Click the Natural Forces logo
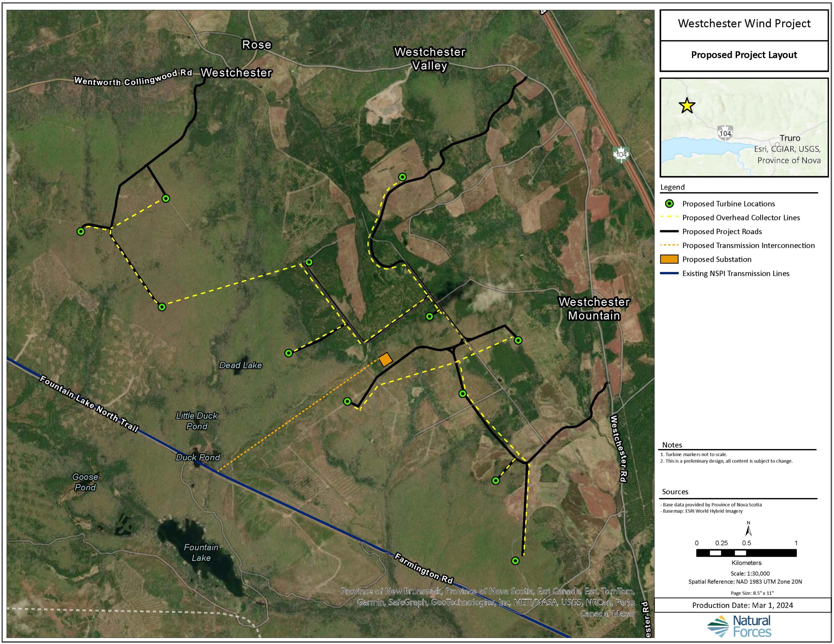The height and width of the screenshot is (644, 834). (739, 626)
